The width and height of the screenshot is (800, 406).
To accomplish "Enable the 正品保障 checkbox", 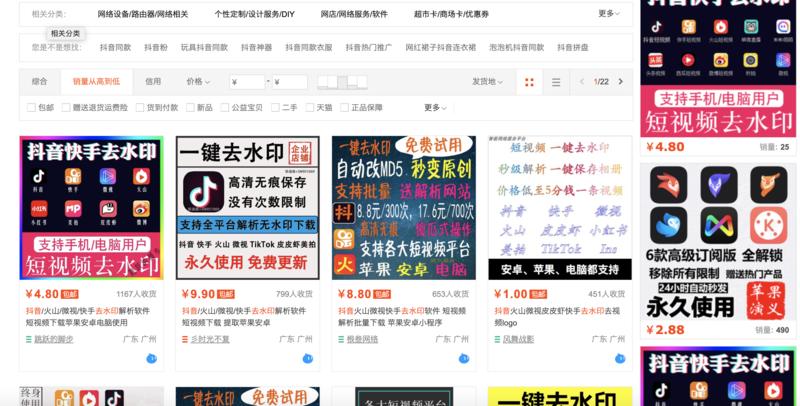I will coord(344,108).
